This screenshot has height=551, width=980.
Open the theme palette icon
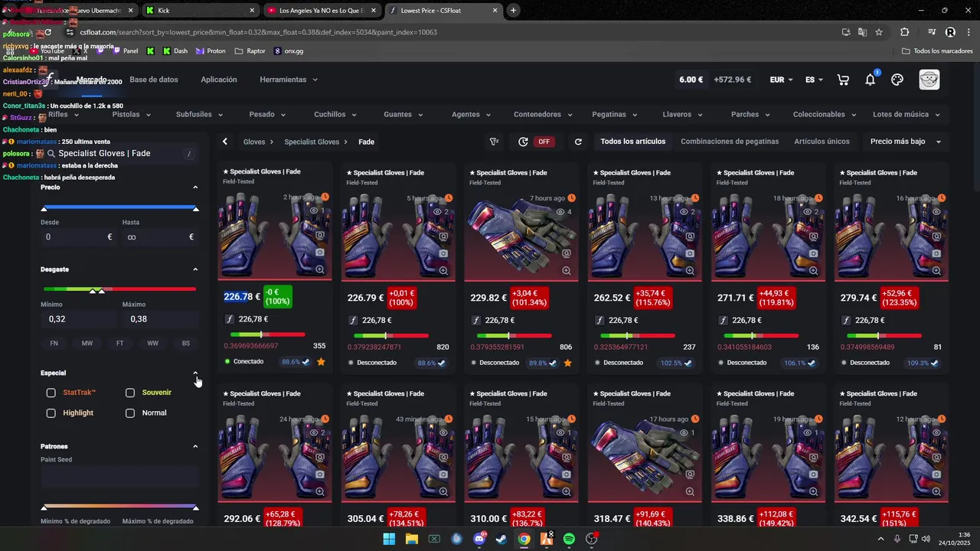click(897, 80)
